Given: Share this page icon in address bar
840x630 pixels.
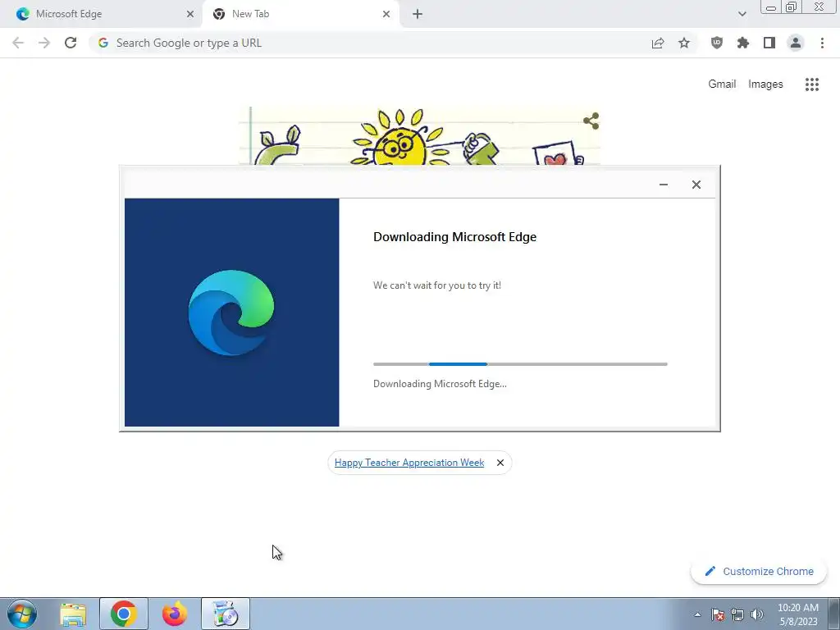Looking at the screenshot, I should pos(658,43).
